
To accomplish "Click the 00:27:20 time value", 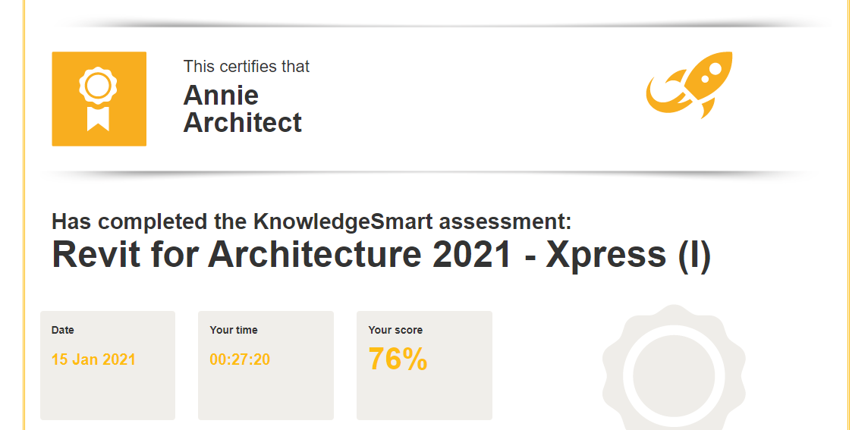I will 240,359.
